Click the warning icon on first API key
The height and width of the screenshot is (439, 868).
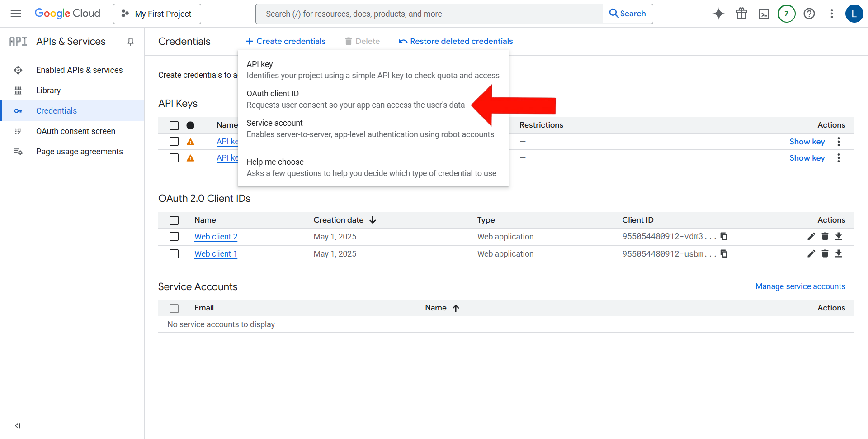[191, 142]
